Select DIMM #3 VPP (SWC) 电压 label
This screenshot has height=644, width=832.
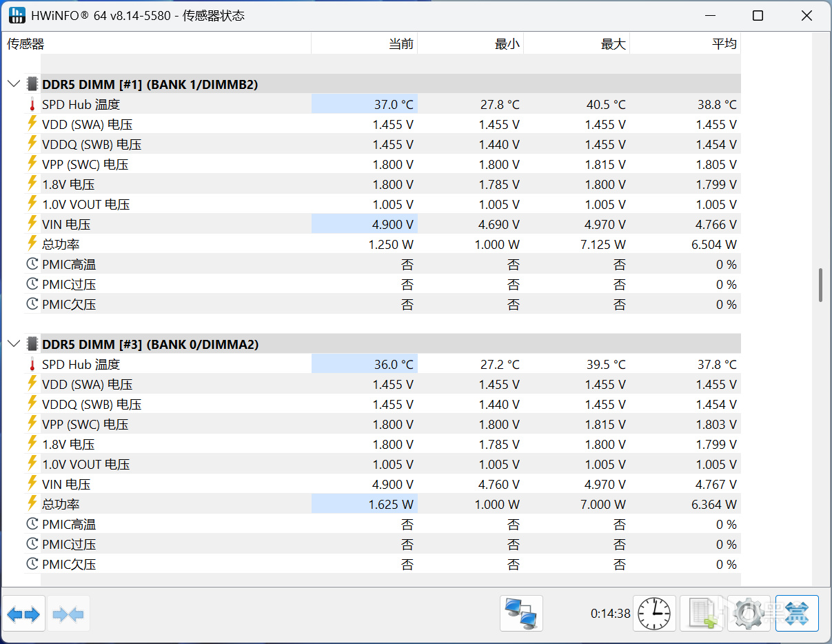pyautogui.click(x=85, y=424)
